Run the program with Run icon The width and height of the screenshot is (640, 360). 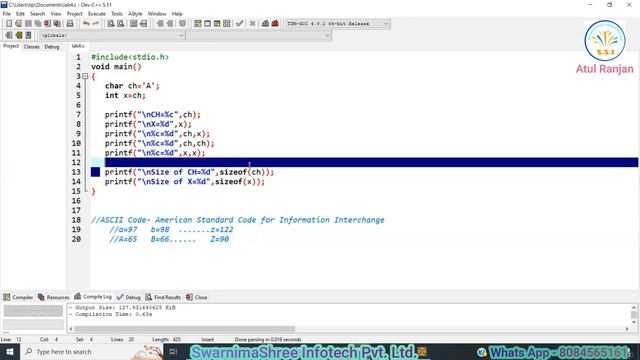point(207,24)
